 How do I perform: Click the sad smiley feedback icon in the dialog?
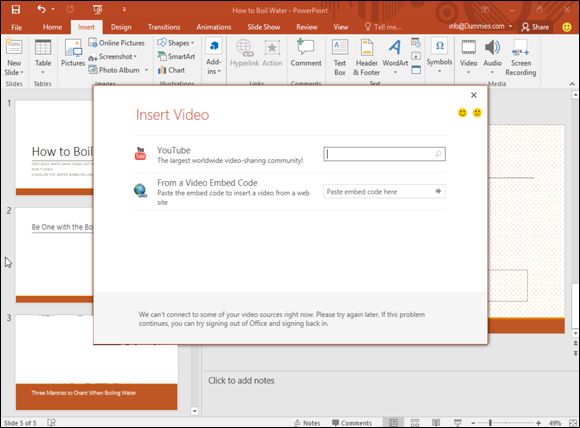477,112
